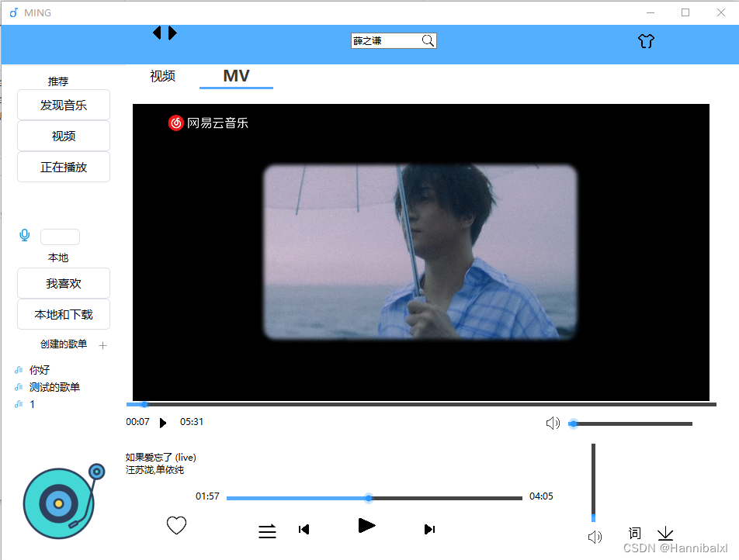
Task: Click the 本地 section label
Action: point(58,258)
